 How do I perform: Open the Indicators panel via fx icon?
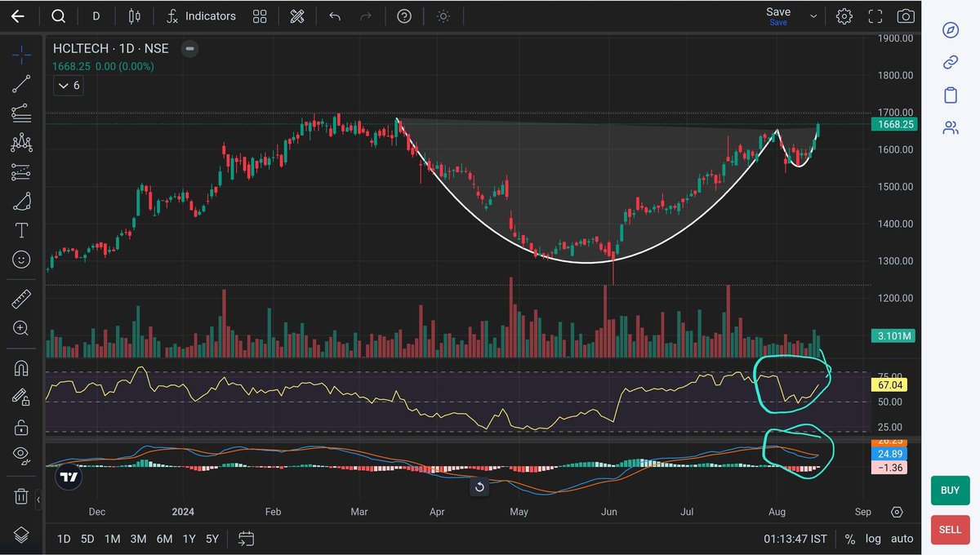coord(171,16)
